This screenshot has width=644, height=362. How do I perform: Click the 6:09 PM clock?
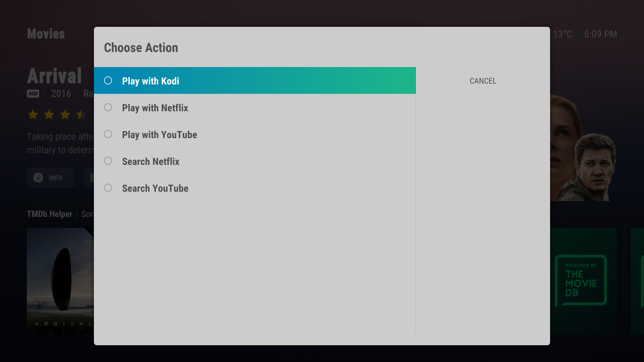600,34
